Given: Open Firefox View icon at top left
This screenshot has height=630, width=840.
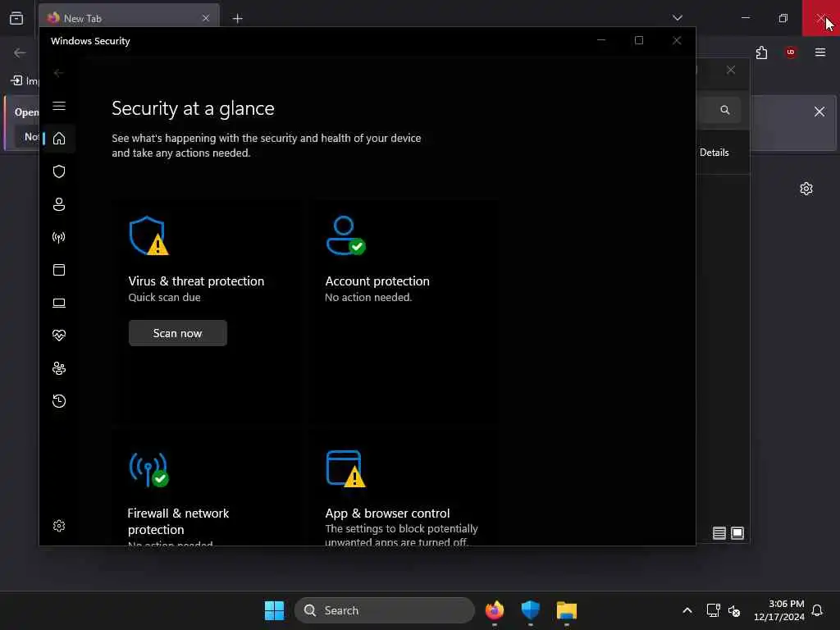Looking at the screenshot, I should tap(16, 18).
